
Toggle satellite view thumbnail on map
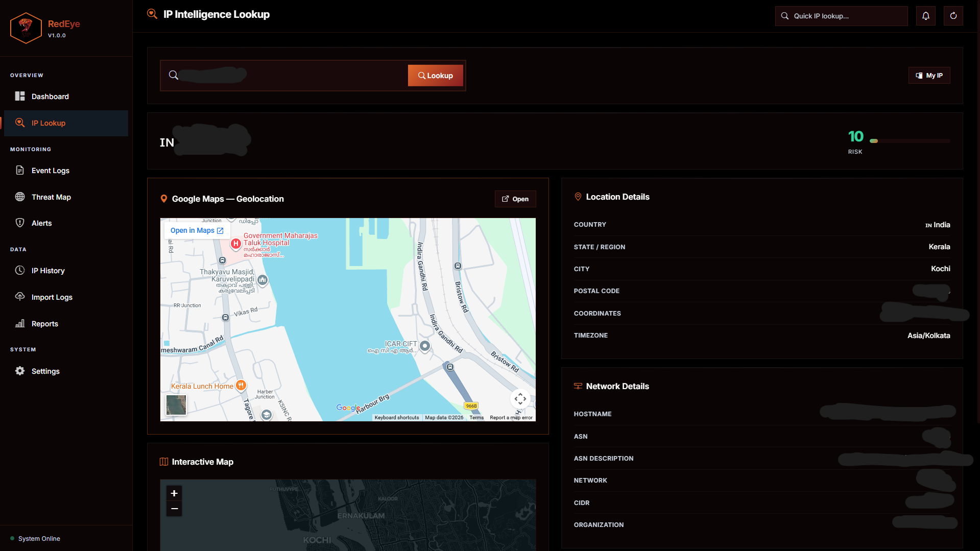176,405
